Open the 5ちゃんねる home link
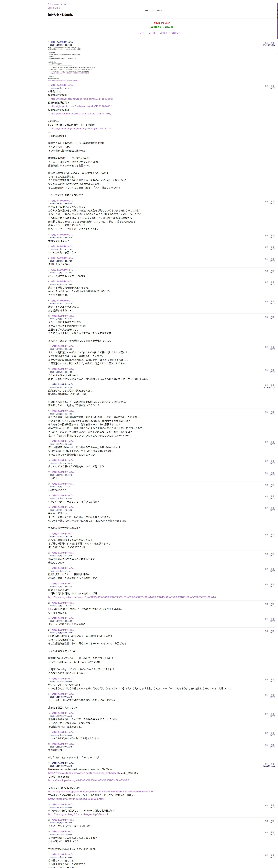This screenshot has width=278, height=868. coord(53,4)
